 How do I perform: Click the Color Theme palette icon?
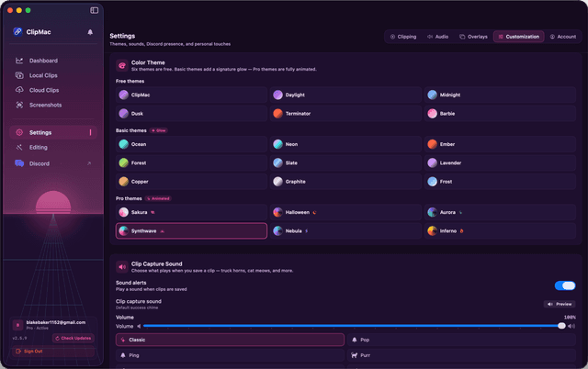[x=122, y=65]
